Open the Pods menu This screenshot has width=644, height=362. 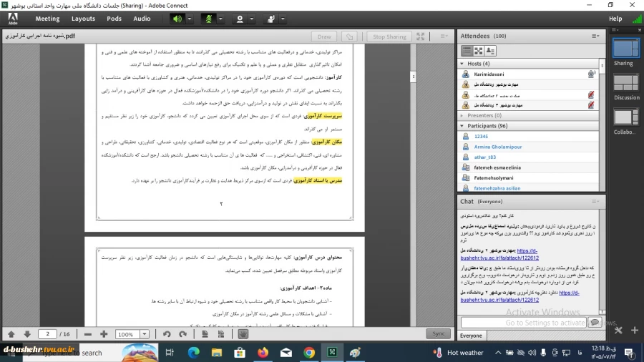point(114,19)
